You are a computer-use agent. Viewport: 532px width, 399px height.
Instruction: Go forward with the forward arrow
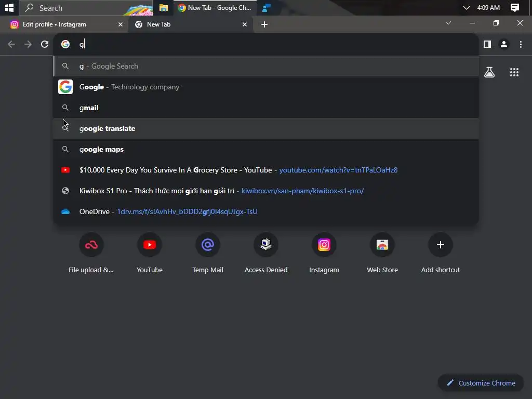(x=28, y=44)
